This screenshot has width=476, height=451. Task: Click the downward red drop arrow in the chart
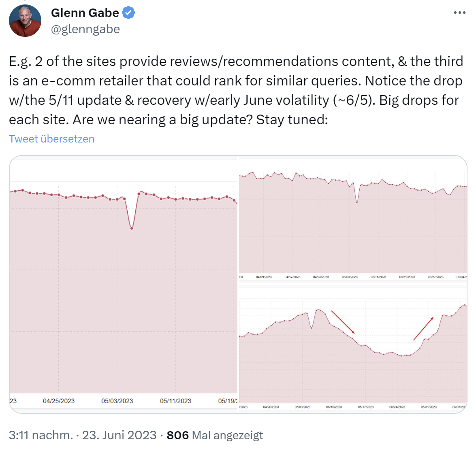point(344,322)
